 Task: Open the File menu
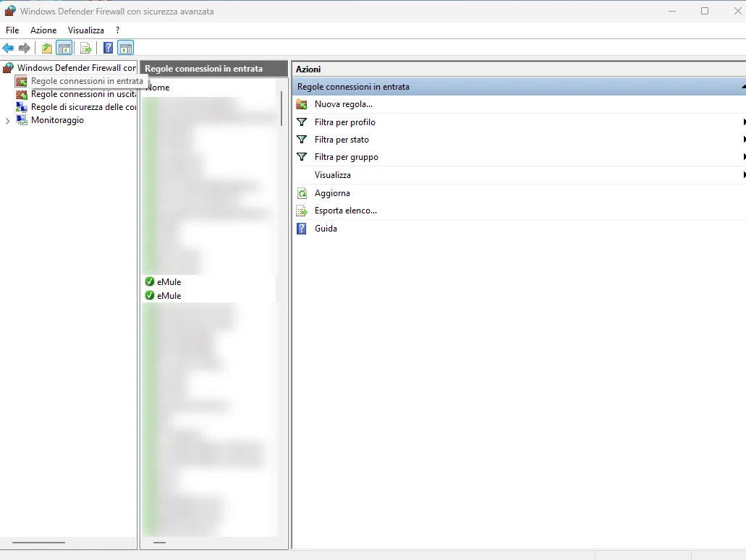12,30
